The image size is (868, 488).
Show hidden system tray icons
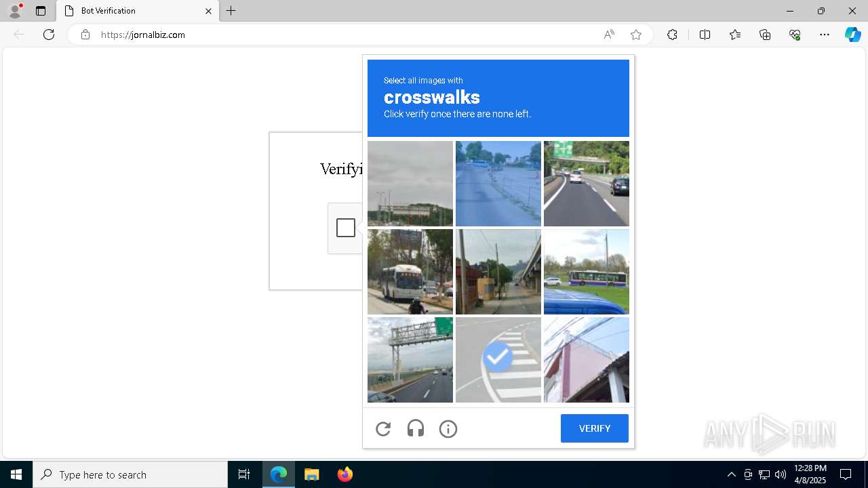(x=731, y=474)
